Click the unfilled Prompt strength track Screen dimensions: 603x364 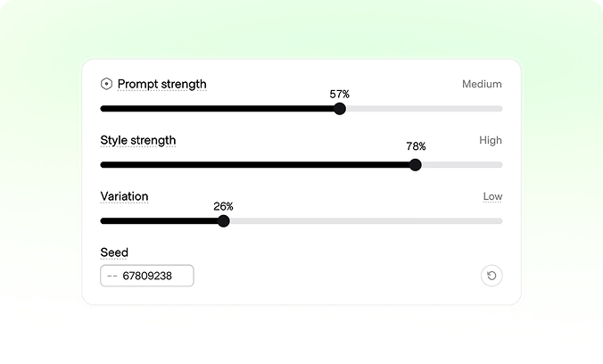coord(425,109)
